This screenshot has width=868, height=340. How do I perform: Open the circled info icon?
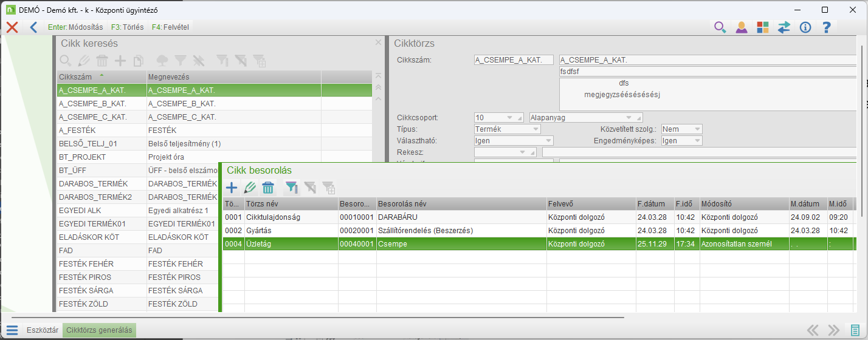pos(805,27)
